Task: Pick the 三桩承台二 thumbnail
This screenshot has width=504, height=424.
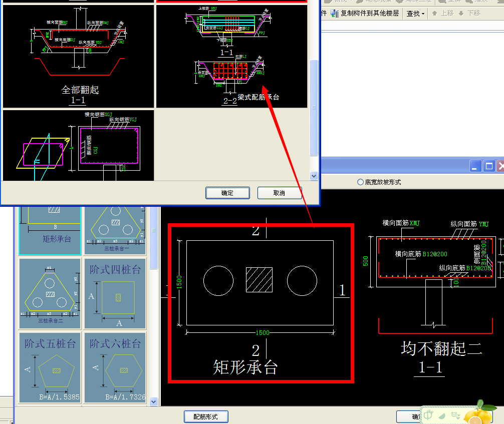Action: (x=50, y=293)
